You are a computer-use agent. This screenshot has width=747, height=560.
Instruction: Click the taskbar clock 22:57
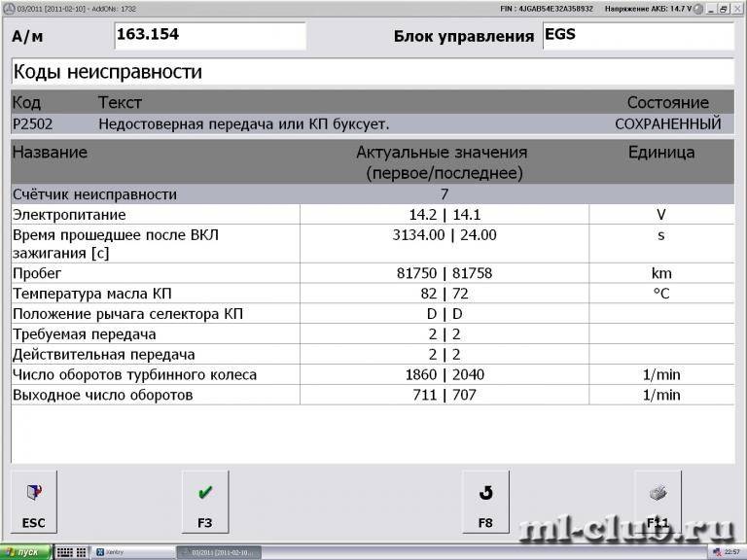coord(732,552)
